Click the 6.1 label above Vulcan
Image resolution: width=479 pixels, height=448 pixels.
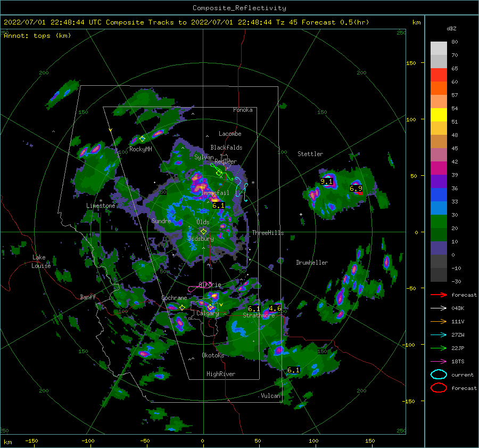click(x=293, y=370)
